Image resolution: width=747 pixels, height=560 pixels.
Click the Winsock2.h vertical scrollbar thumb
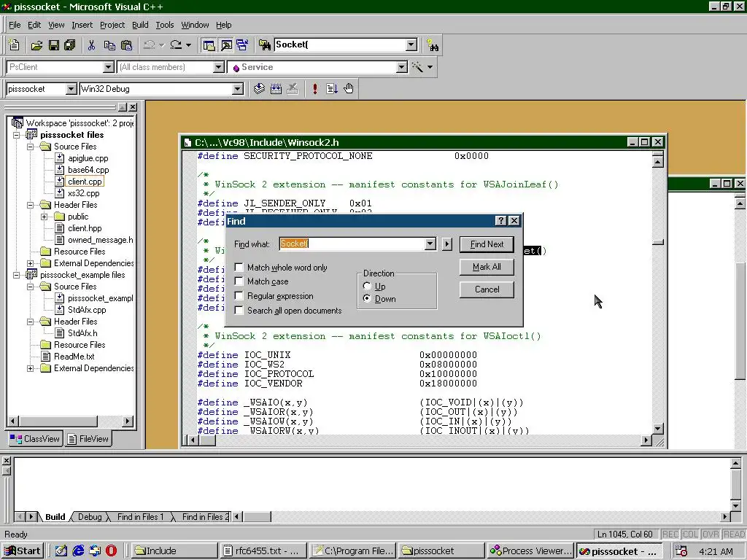657,241
